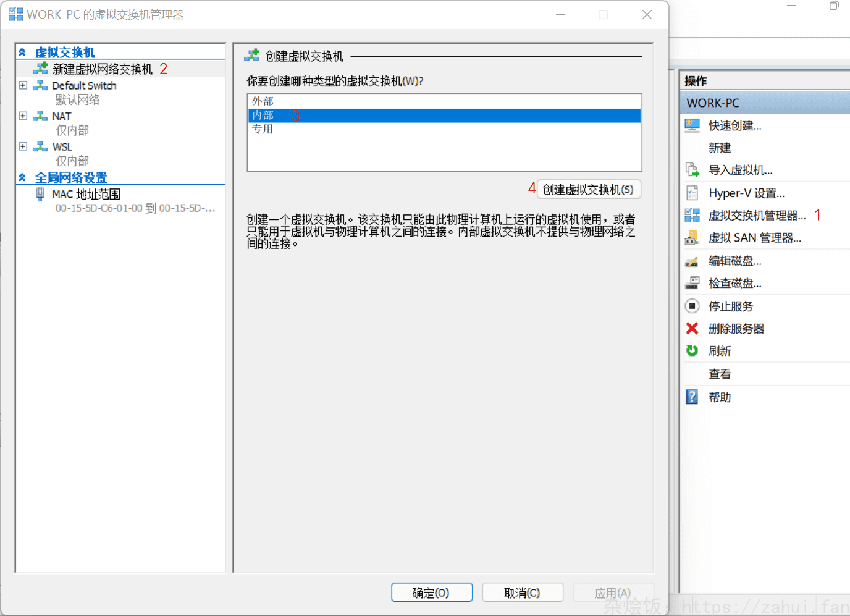Click the Import Virtual Machine (导入虚拟机) icon
The image size is (850, 616).
[692, 170]
